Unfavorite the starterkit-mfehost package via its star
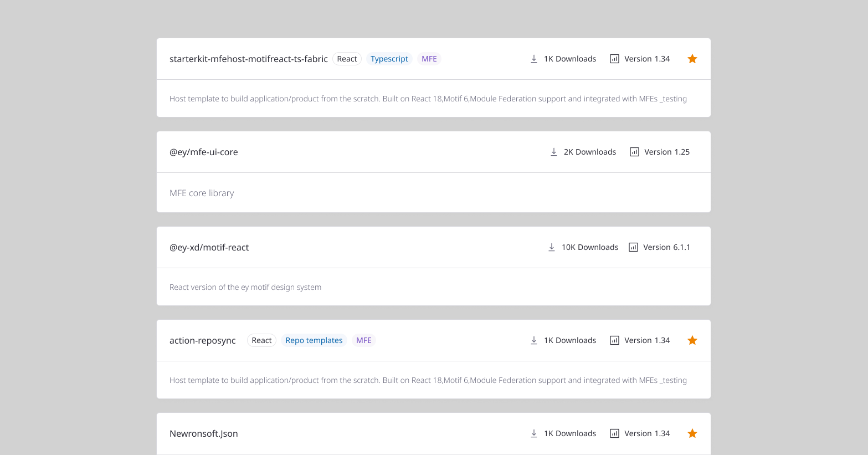 pyautogui.click(x=692, y=58)
